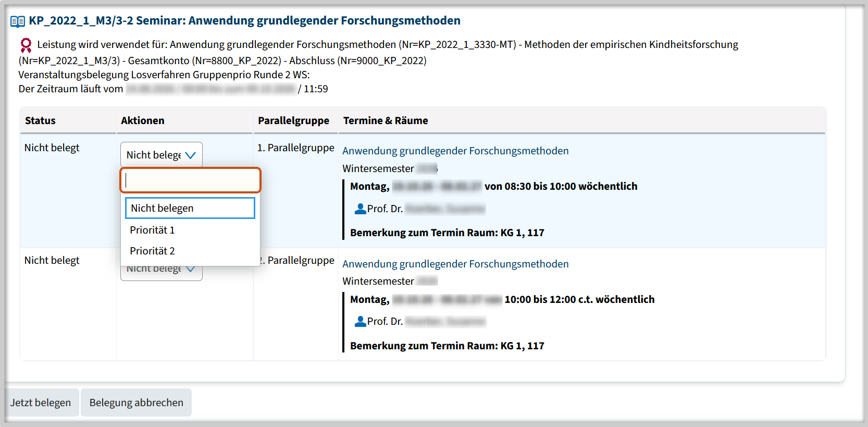This screenshot has height=427, width=868.
Task: Click the lecturer person icon in 2. Parallelgruppe
Action: click(360, 322)
